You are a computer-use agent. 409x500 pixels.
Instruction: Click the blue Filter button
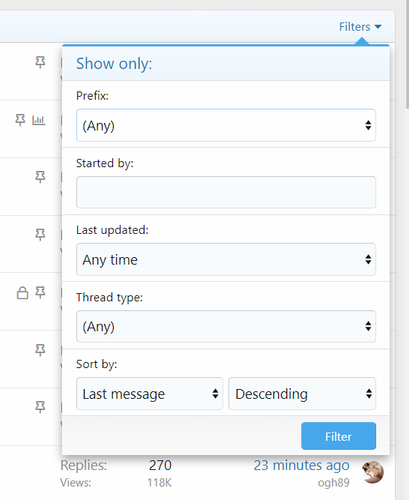(338, 436)
